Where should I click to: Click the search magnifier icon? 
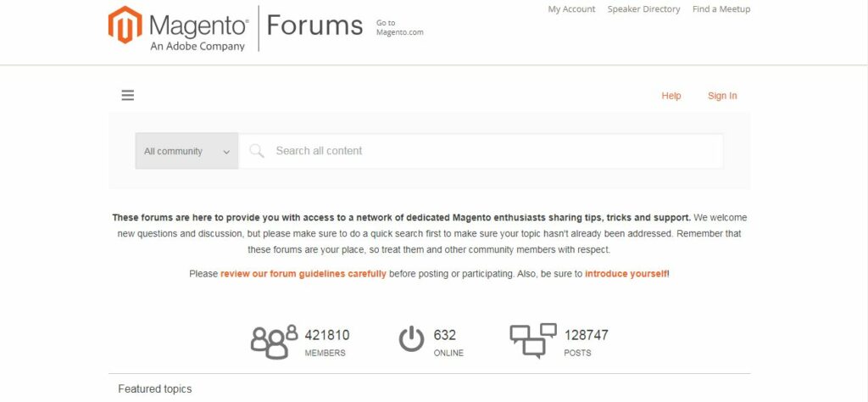coord(257,151)
